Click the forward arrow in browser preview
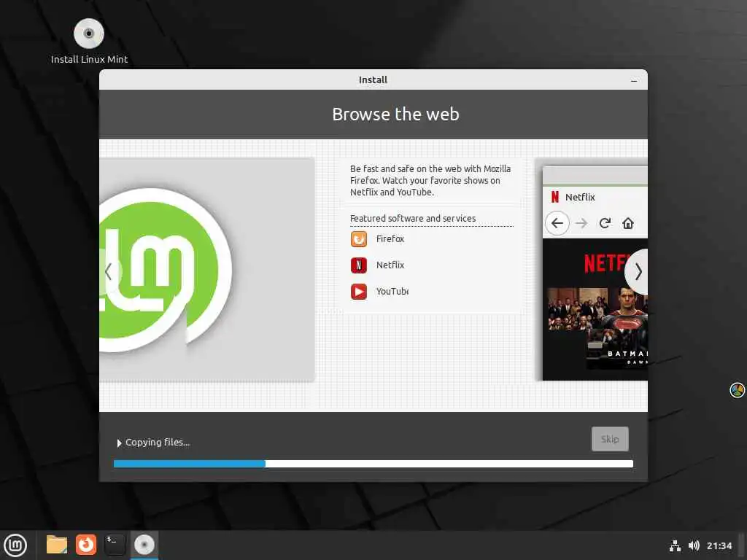 click(581, 223)
